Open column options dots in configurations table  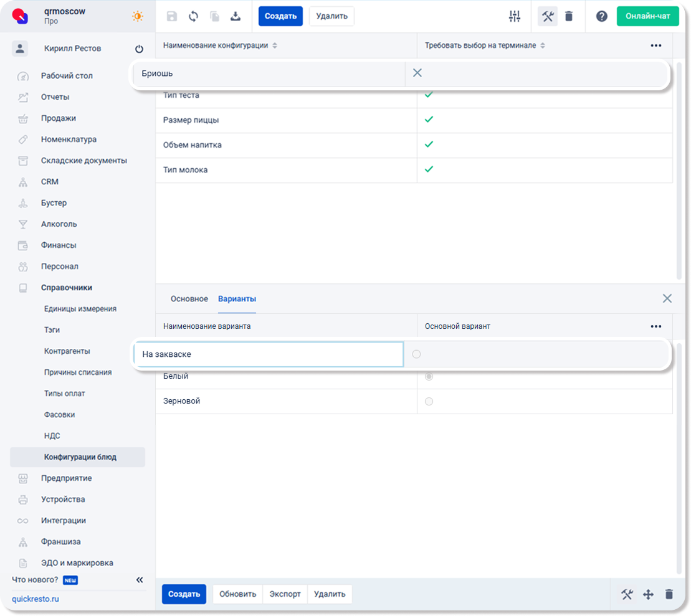pos(655,45)
